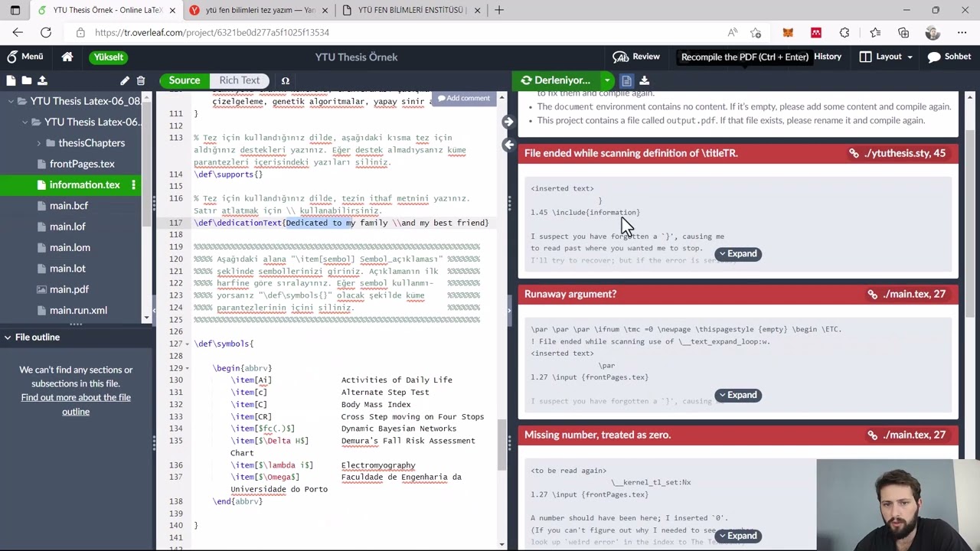
Task: Select information.tex in file tree
Action: [84, 184]
